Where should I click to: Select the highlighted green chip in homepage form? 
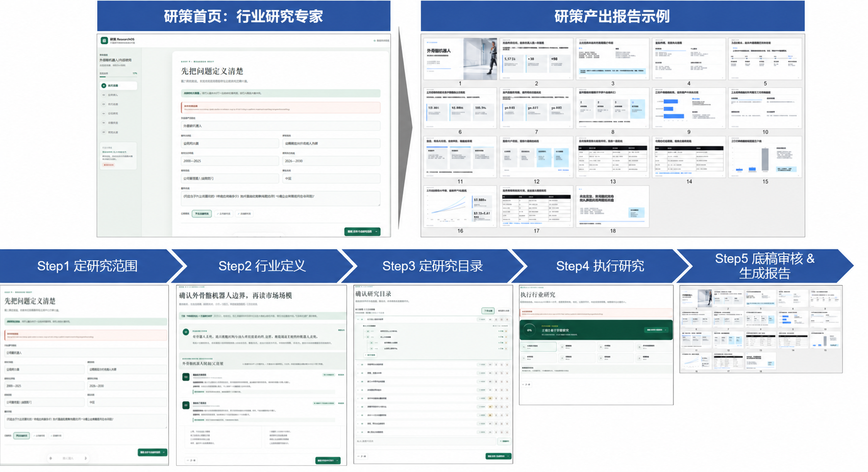click(x=202, y=214)
